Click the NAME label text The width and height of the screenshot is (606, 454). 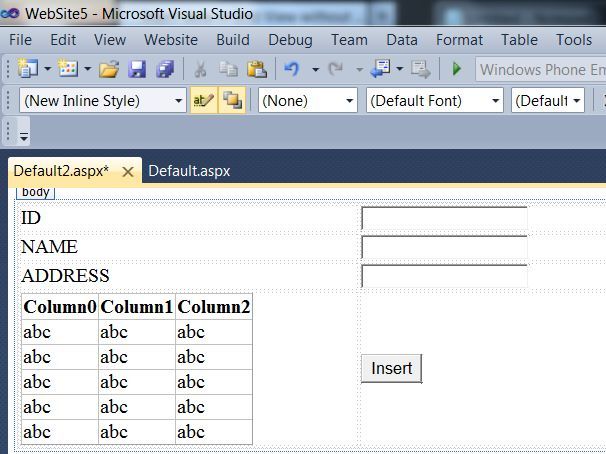(49, 247)
